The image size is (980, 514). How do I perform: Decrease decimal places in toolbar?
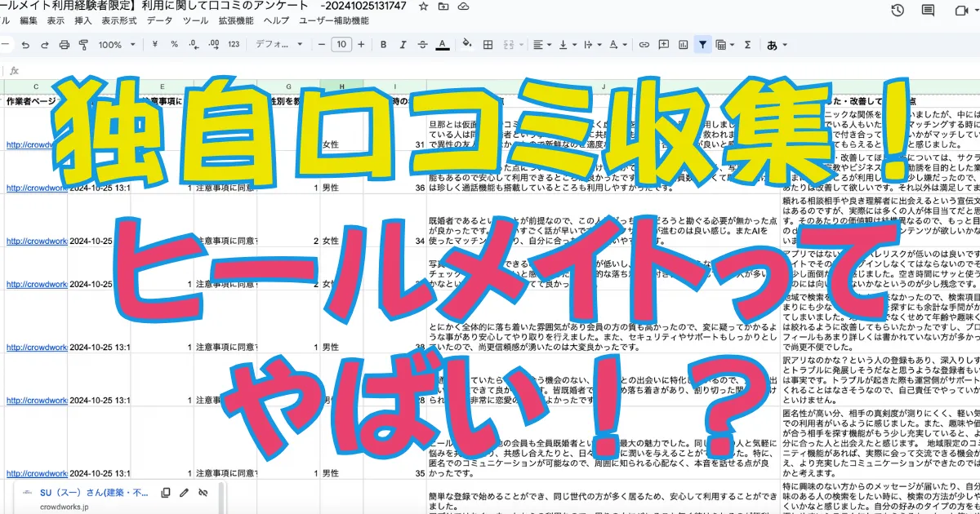tap(194, 45)
